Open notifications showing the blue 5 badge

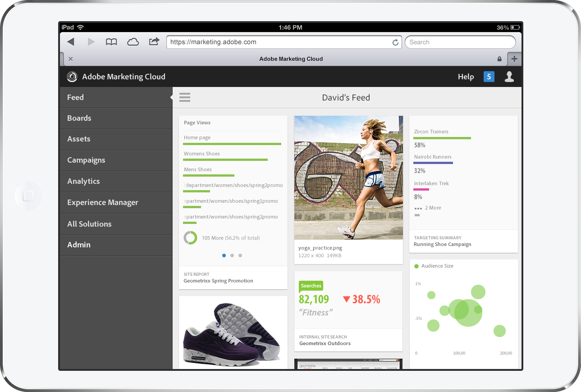[x=489, y=77]
